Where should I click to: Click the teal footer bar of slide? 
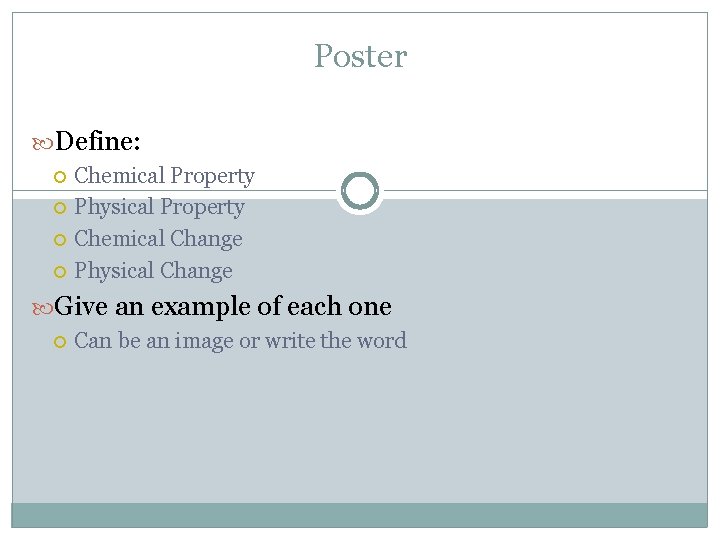coord(360,515)
